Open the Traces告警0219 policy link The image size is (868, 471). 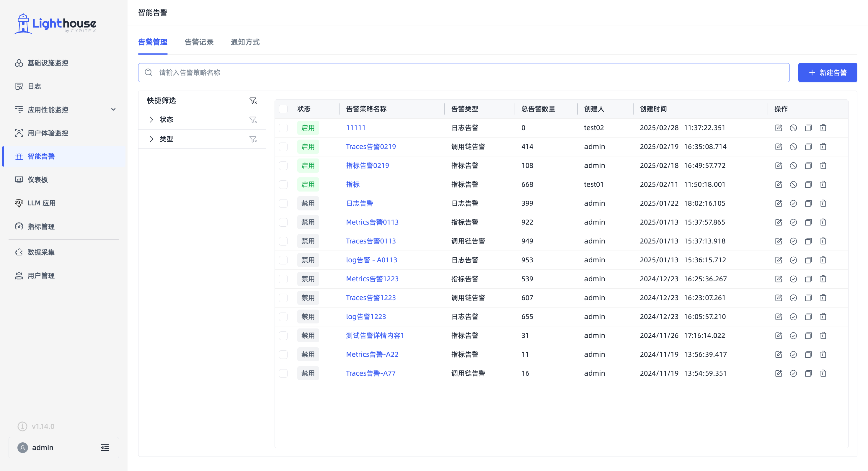point(371,147)
